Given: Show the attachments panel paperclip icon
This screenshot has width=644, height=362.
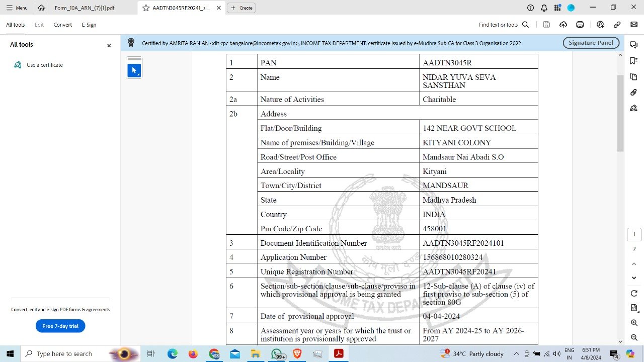Looking at the screenshot, I should pos(634,93).
